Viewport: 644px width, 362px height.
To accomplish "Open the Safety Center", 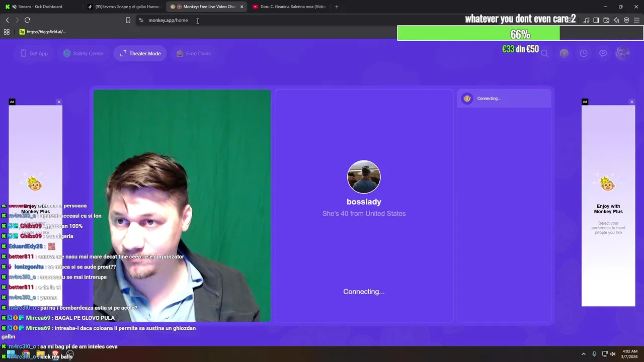I will pyautogui.click(x=84, y=53).
